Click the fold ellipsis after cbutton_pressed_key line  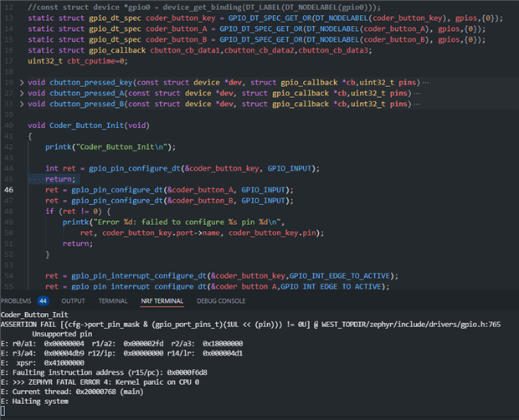425,83
